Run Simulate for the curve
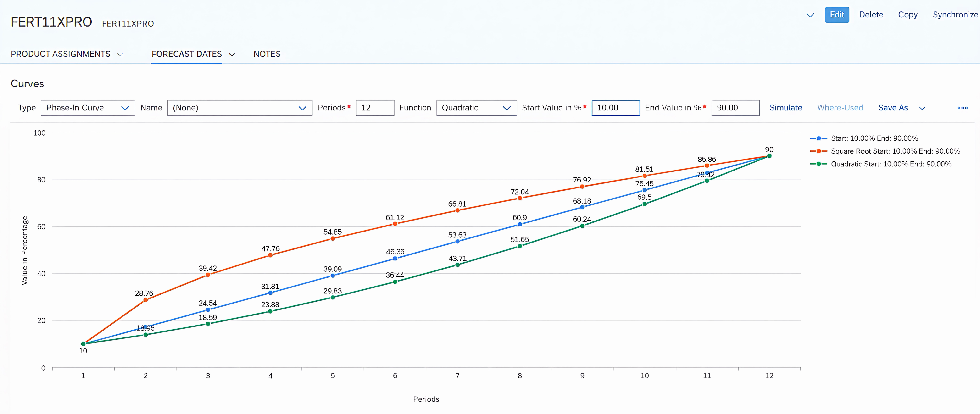Image resolution: width=980 pixels, height=414 pixels. pyautogui.click(x=785, y=108)
